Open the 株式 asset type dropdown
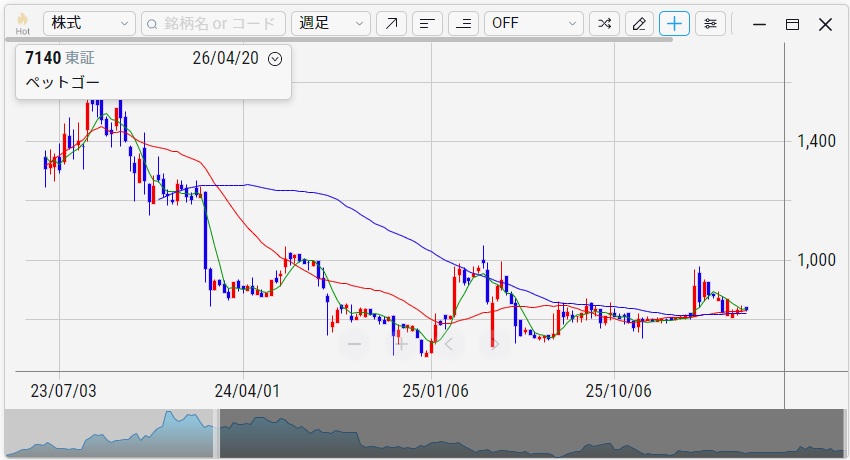Screen dimensions: 850x460 point(90,24)
